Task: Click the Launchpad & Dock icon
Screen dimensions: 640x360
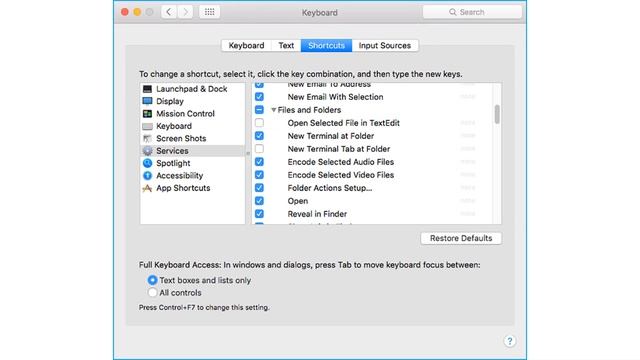Action: coord(147,89)
